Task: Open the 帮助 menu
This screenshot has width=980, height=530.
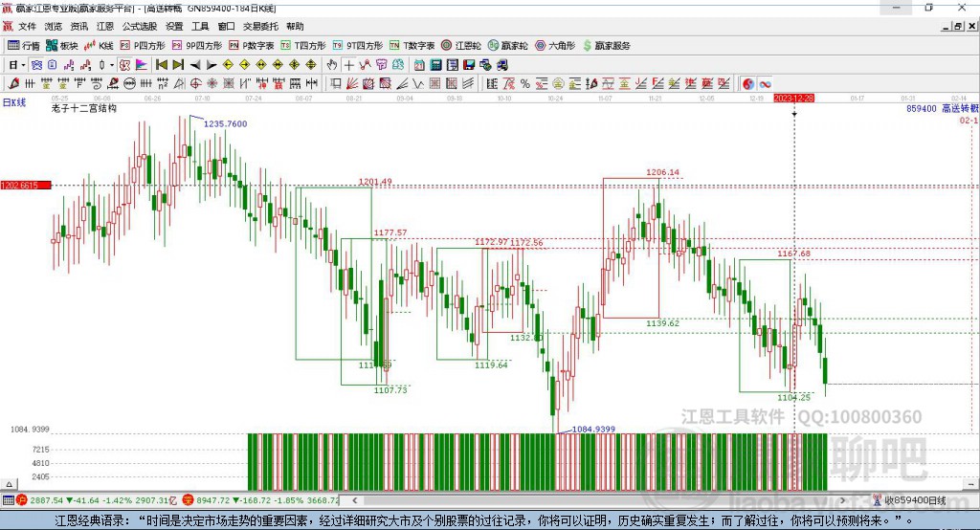Action: click(x=295, y=26)
